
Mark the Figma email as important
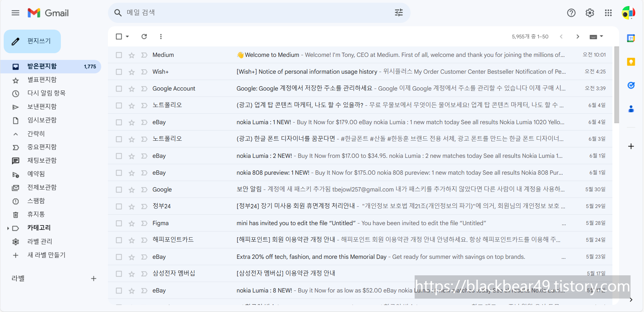click(144, 223)
